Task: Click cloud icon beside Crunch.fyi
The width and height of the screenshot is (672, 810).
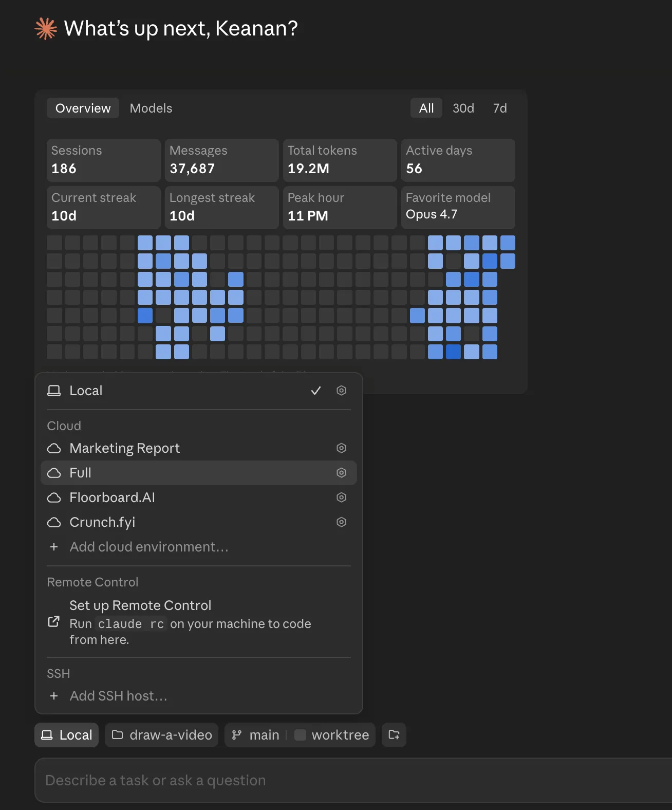Action: tap(54, 523)
